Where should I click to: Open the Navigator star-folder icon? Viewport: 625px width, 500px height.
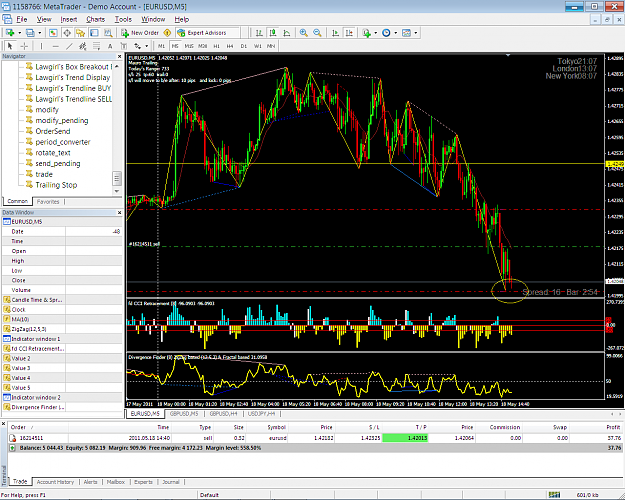point(81,33)
